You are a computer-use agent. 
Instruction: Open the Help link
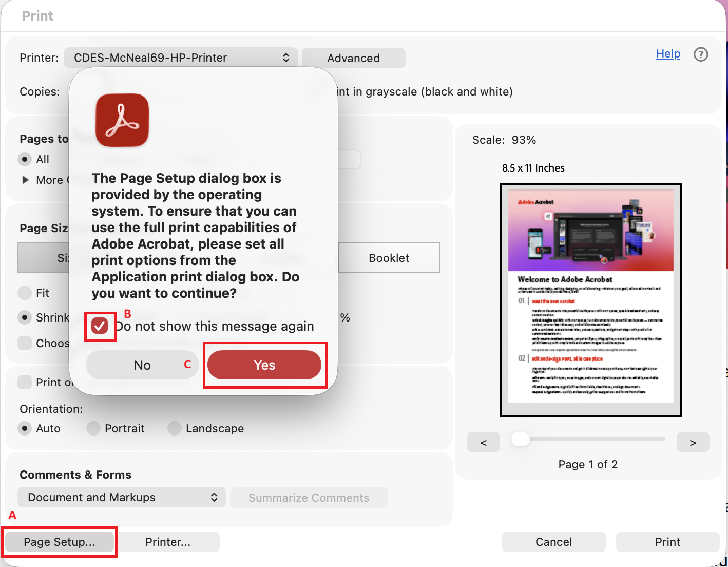tap(668, 53)
